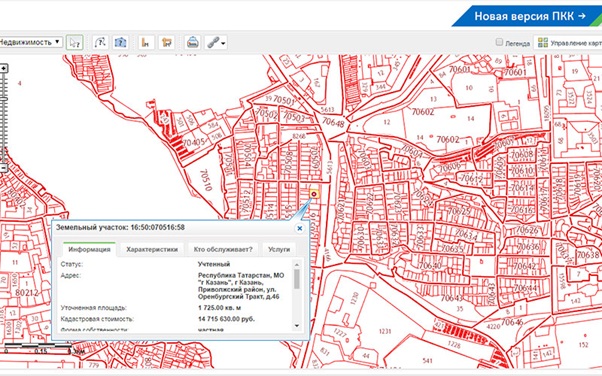The height and width of the screenshot is (376, 602).
Task: Select the identify-by-pointer cursor tool
Action: 74,42
